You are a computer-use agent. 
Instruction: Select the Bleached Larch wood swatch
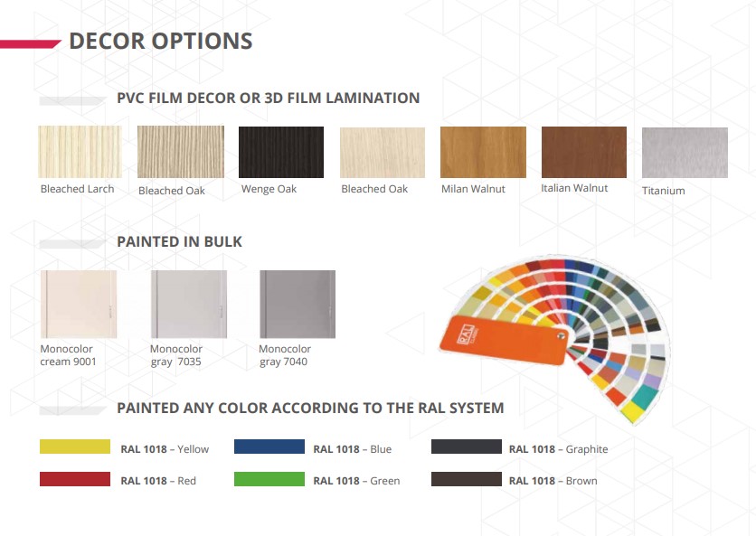coord(80,152)
